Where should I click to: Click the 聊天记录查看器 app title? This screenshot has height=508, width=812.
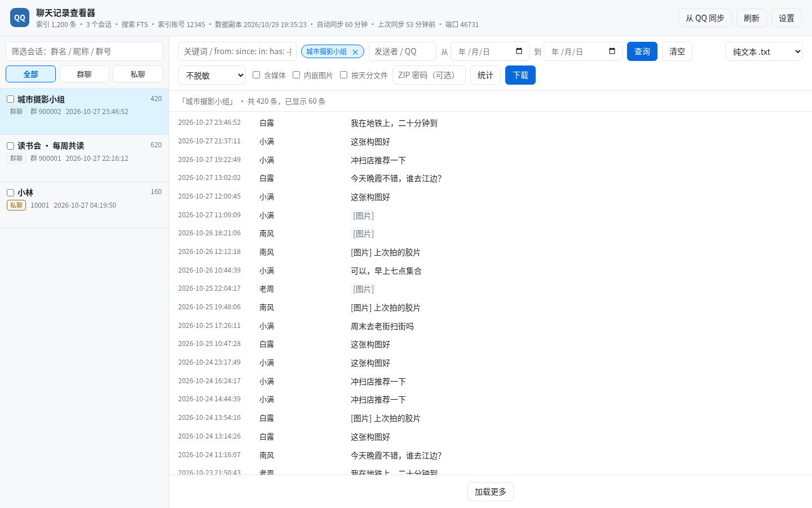tap(65, 12)
